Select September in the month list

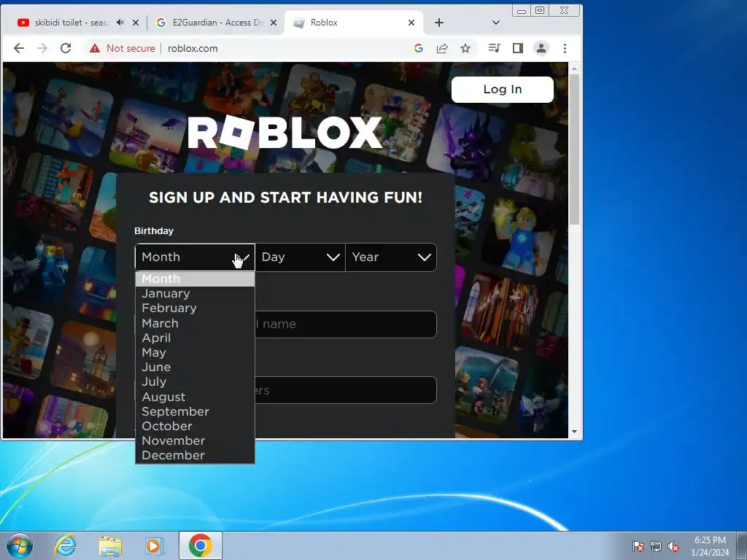195,411
